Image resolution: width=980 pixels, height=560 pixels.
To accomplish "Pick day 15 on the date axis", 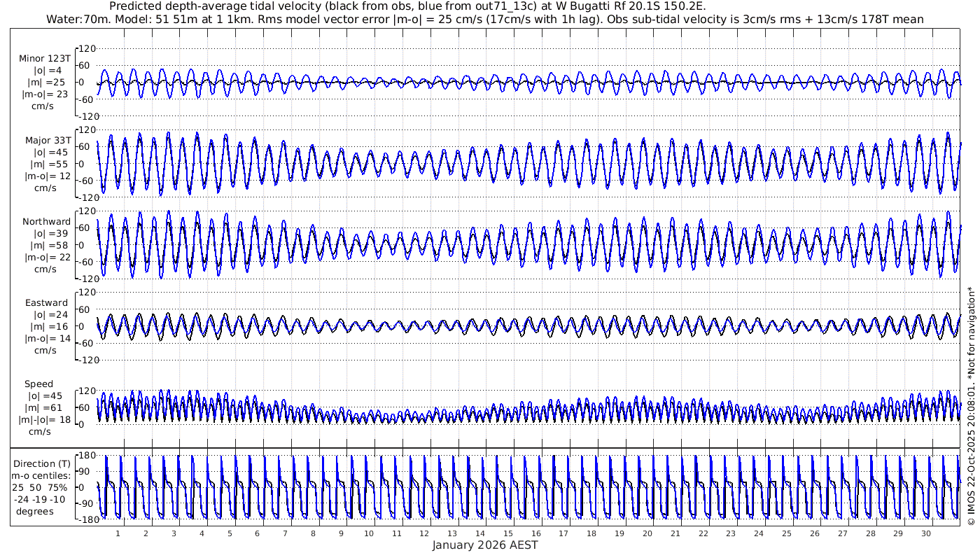I will coord(508,533).
